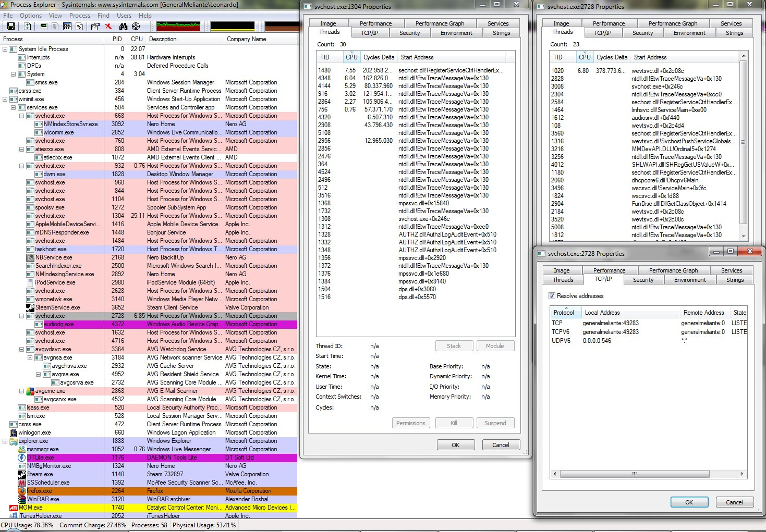This screenshot has height=532, width=766.
Task: Click the Physical Usage 53.41% status entry
Action: point(204,525)
